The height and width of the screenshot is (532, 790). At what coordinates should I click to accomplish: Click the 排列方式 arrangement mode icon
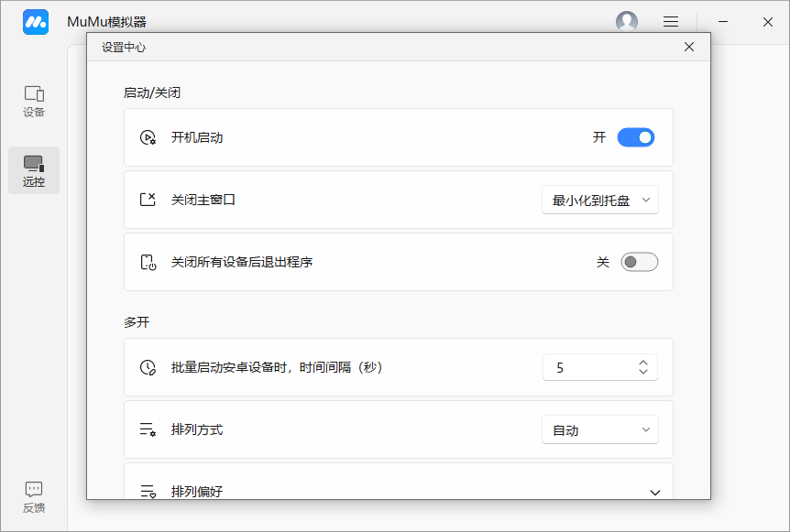(x=148, y=429)
